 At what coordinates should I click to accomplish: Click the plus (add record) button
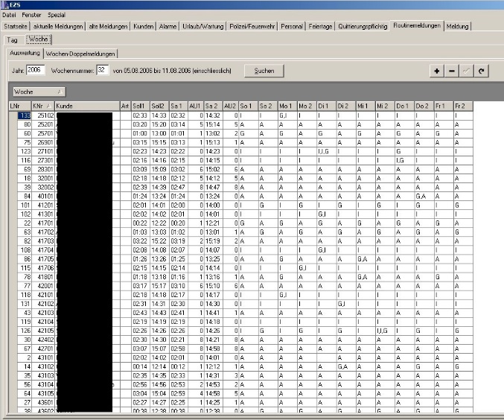pos(437,71)
